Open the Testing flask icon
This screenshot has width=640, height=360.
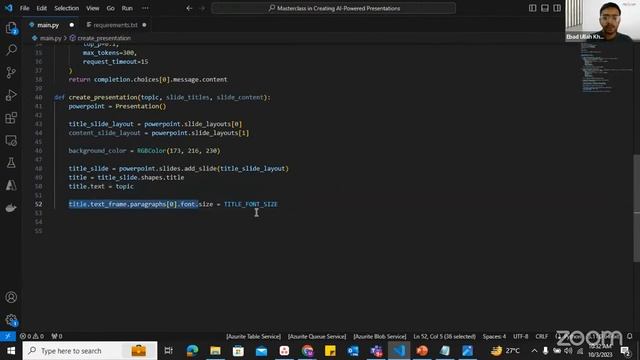pos(11,162)
